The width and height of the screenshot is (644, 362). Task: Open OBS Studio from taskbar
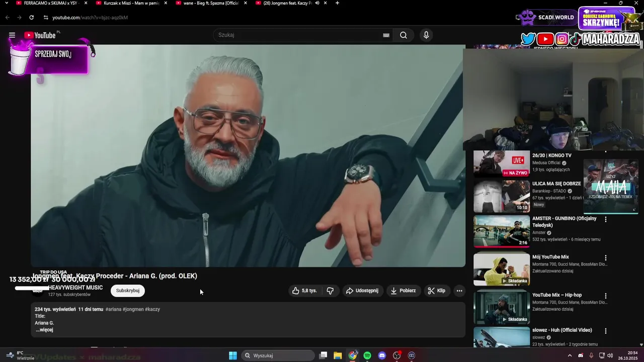coord(397,355)
